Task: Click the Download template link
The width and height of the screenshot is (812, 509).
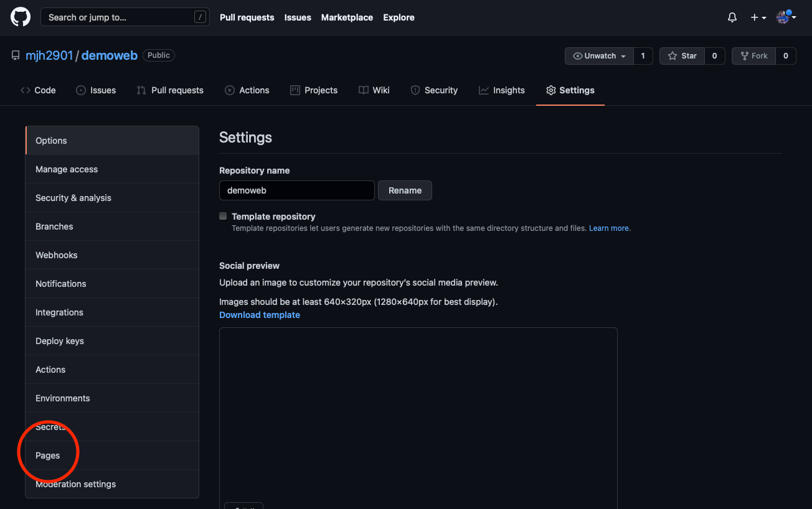Action: (260, 315)
